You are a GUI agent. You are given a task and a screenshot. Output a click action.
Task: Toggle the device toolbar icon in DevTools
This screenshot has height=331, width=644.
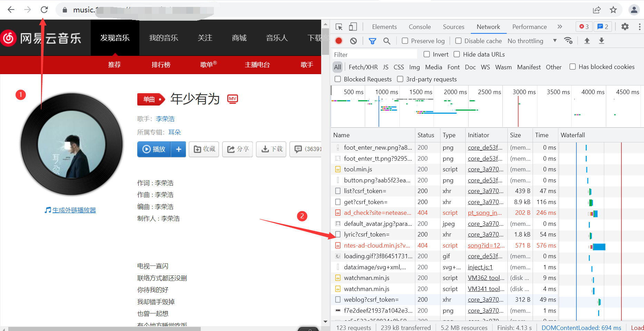point(353,27)
